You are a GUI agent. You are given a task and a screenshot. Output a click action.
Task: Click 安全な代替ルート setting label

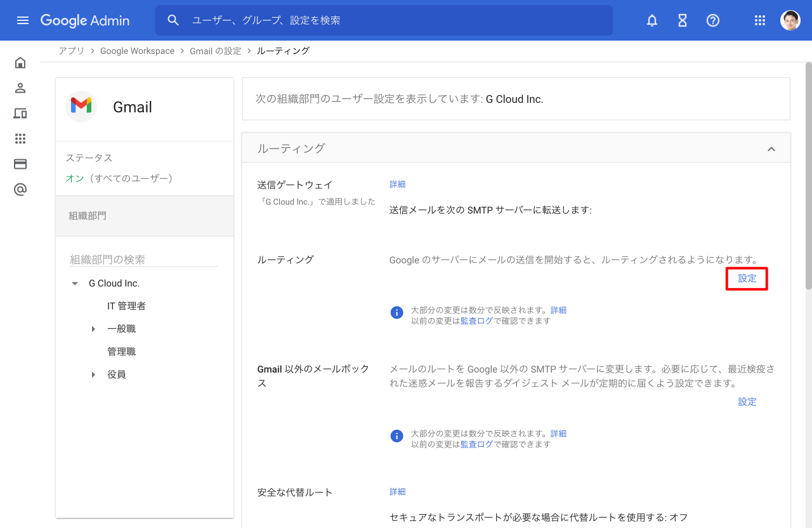pos(295,492)
